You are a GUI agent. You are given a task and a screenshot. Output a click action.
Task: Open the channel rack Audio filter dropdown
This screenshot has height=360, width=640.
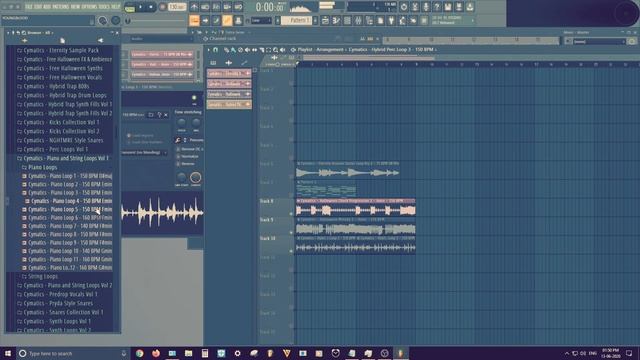pos(161,39)
